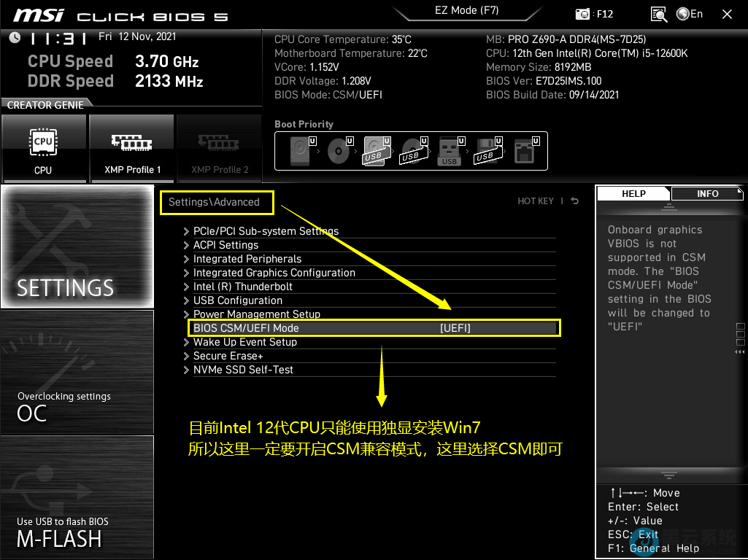Open M-FLASH to flash the BIOS
748x560 pixels.
pos(77,497)
